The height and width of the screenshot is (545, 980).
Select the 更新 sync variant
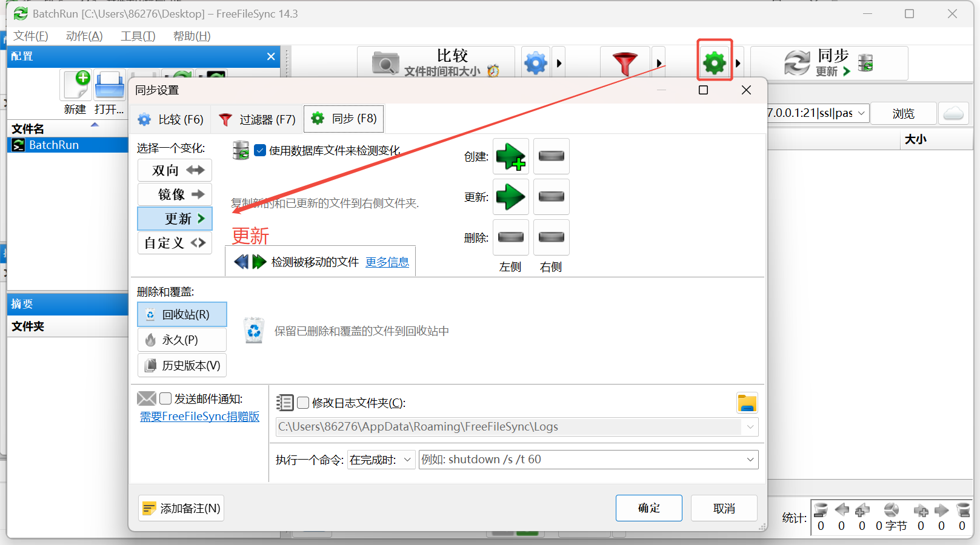coord(175,219)
